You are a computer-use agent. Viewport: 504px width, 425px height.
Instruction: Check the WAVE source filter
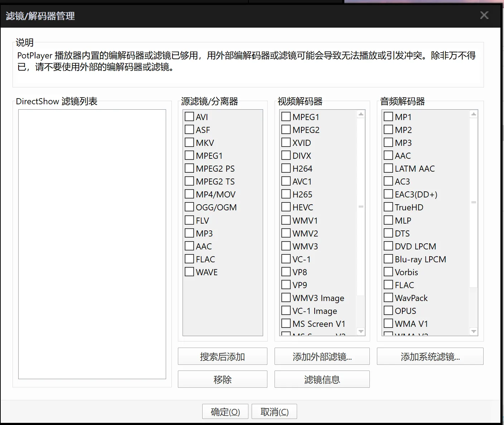pyautogui.click(x=189, y=272)
